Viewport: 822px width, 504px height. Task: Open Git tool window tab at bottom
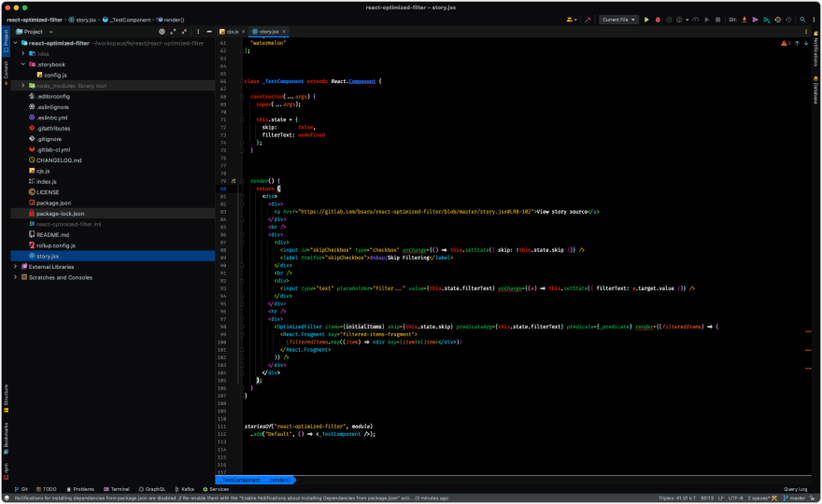click(x=21, y=489)
